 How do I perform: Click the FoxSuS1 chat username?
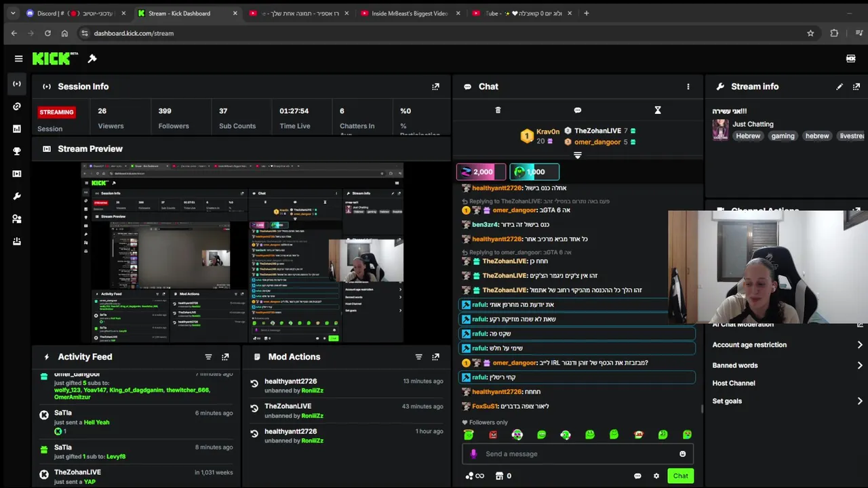[x=485, y=407]
